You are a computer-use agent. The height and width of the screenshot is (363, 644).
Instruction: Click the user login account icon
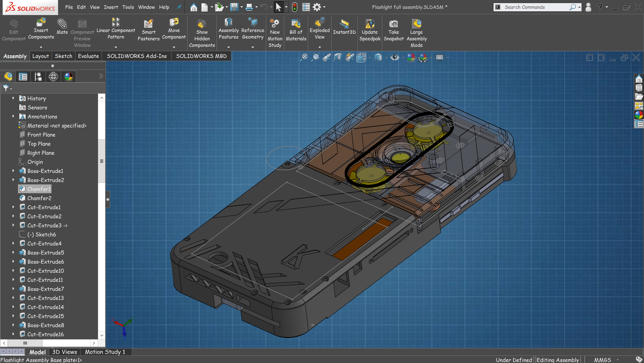pos(588,7)
